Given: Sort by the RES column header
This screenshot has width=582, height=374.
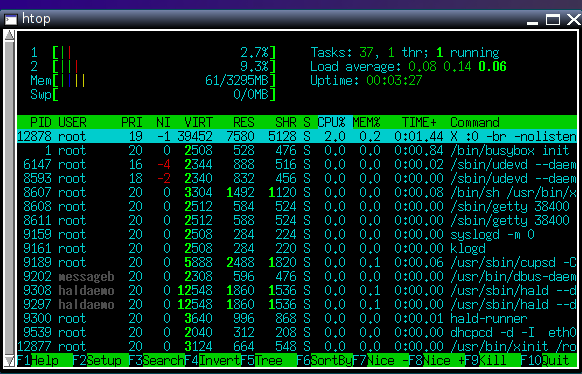Looking at the screenshot, I should point(244,122).
